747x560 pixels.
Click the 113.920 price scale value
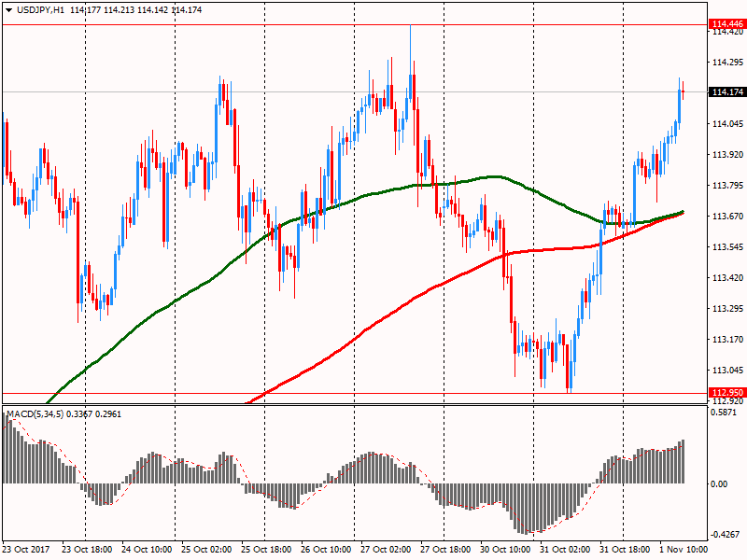point(727,155)
